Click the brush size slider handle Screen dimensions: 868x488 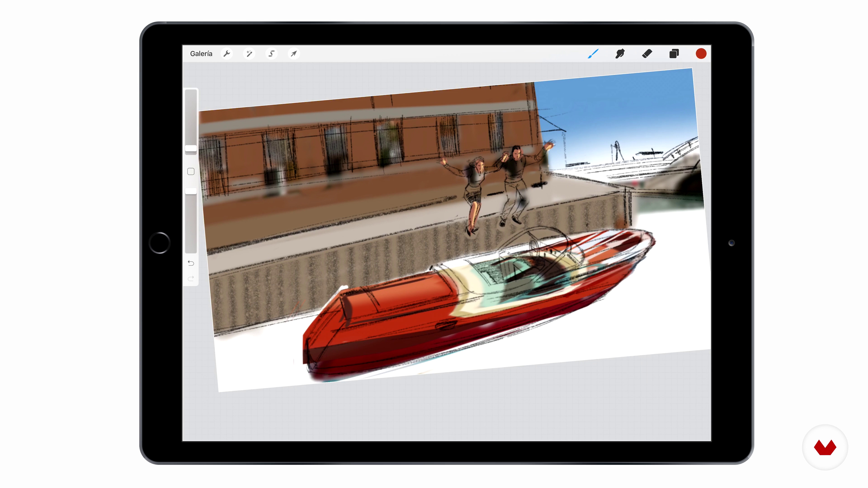[x=191, y=148]
